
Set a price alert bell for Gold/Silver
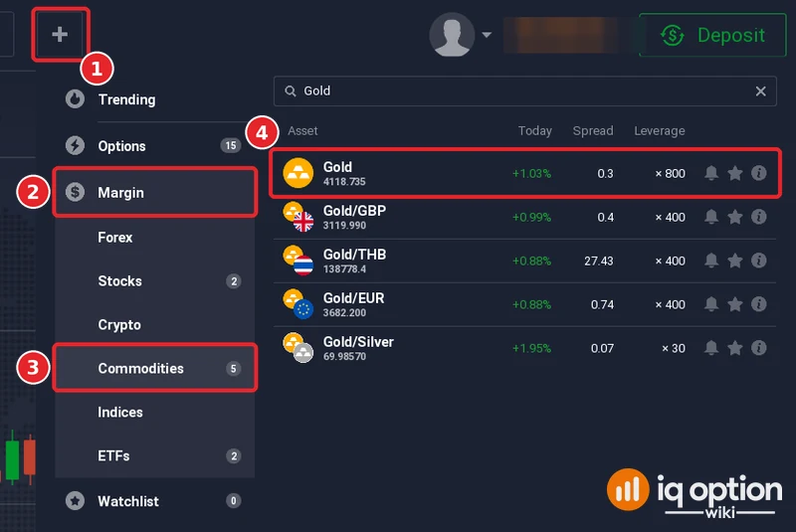pos(711,347)
